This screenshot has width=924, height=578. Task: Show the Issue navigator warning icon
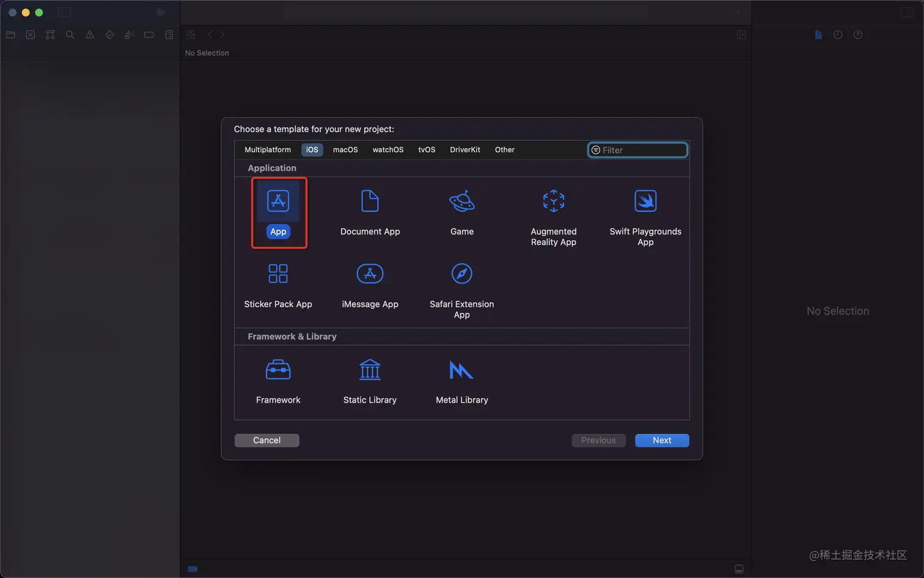[x=90, y=35]
